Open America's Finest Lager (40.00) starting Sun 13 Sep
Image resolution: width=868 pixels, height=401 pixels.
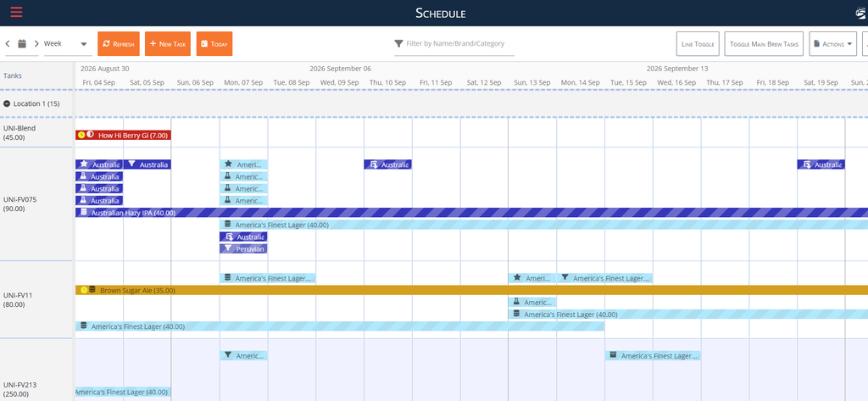(x=688, y=314)
